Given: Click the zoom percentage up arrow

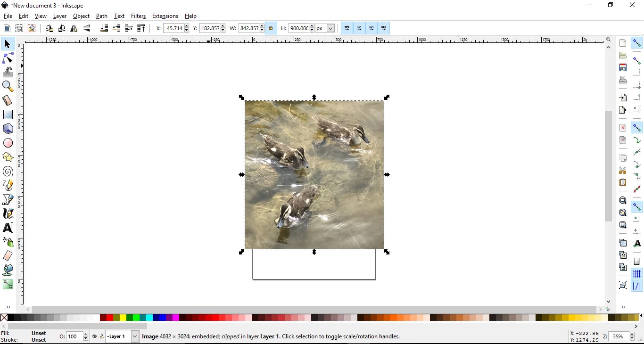Looking at the screenshot, I should point(633,335).
